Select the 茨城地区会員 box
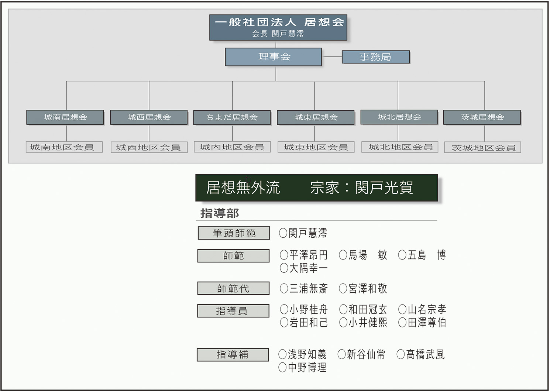This screenshot has width=550, height=392. (x=483, y=148)
